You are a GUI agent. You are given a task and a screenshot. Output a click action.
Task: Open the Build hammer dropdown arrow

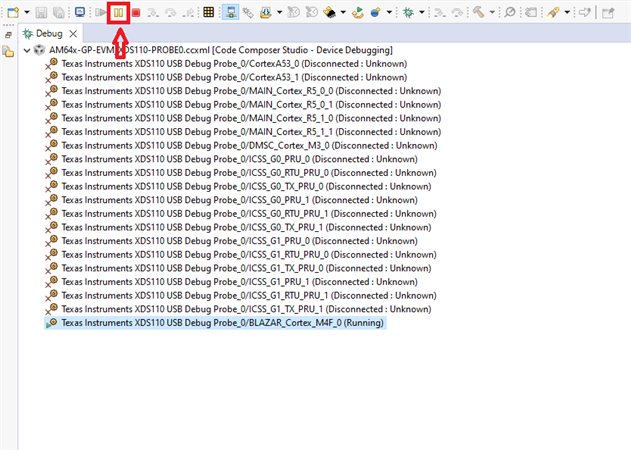point(492,12)
